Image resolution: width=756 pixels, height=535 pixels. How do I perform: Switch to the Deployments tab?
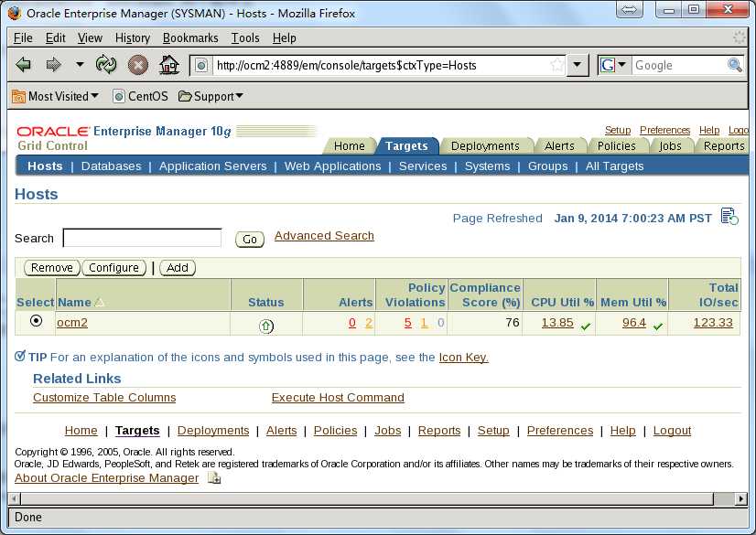(x=485, y=146)
